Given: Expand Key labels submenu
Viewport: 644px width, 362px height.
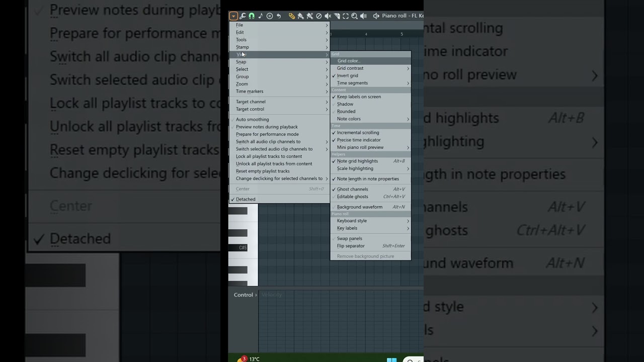Looking at the screenshot, I should (370, 228).
